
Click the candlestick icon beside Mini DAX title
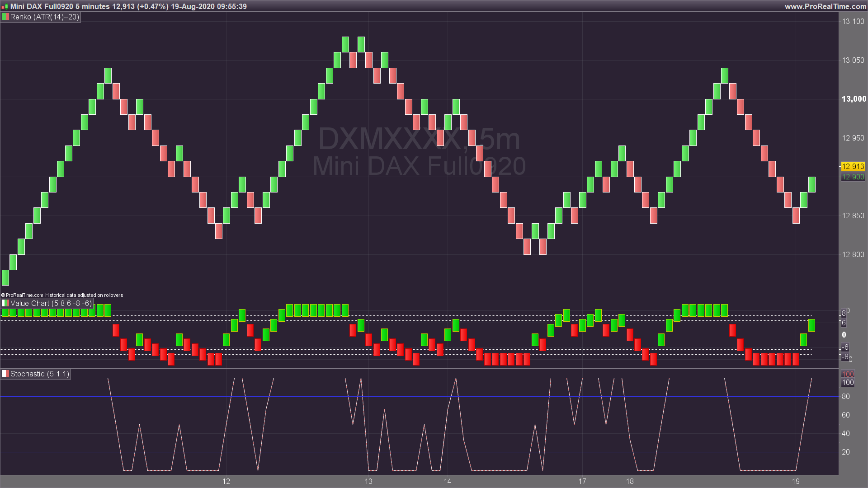point(5,6)
